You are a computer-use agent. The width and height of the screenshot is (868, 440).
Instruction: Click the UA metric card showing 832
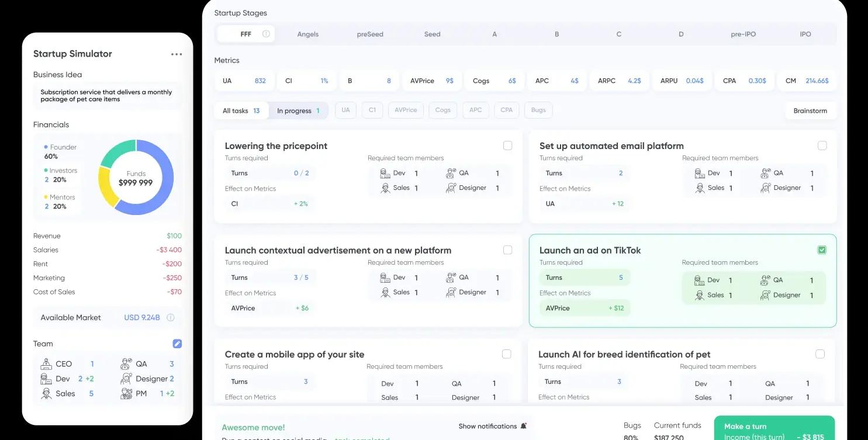(244, 81)
